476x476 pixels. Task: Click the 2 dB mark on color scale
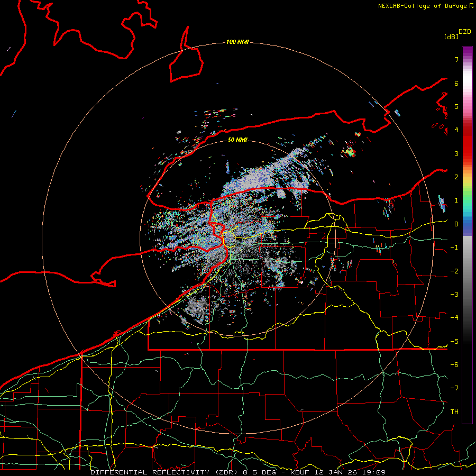coord(456,177)
